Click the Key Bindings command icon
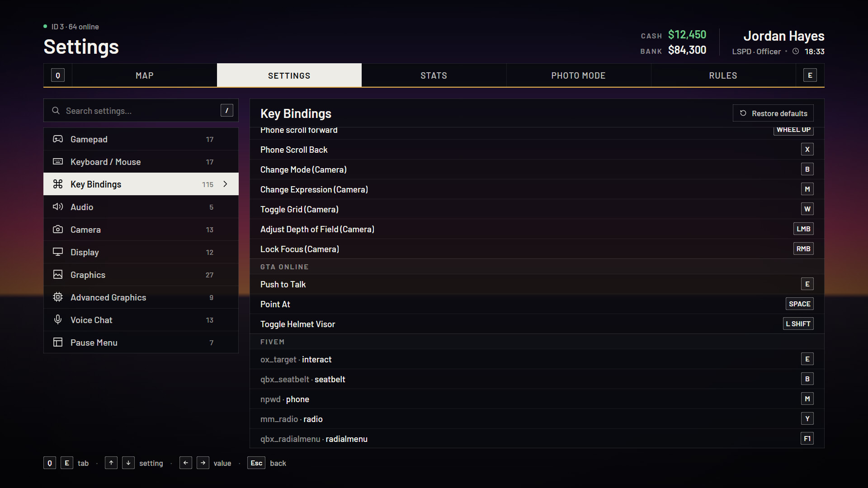 pos(58,184)
